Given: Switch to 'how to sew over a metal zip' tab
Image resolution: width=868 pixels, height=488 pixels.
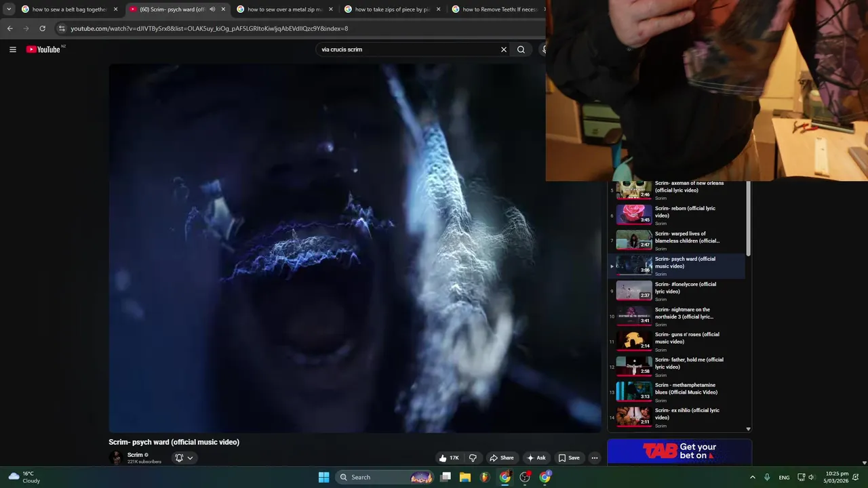Looking at the screenshot, I should (x=283, y=9).
